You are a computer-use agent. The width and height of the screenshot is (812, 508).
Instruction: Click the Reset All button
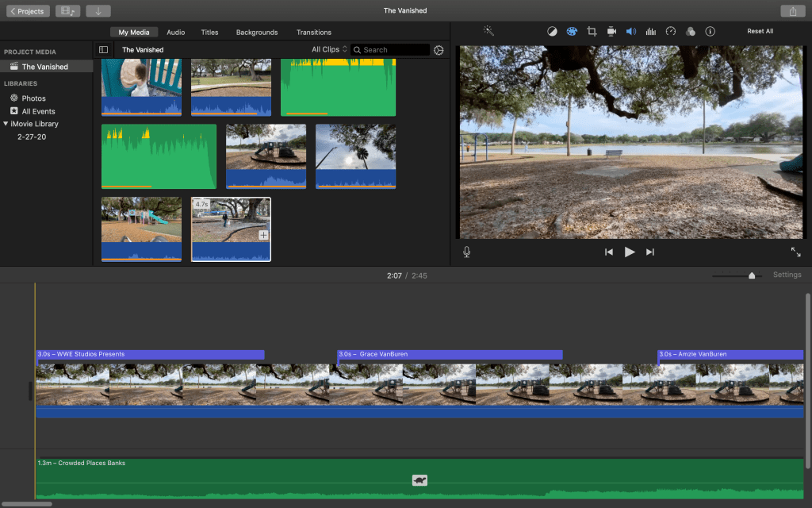point(760,32)
